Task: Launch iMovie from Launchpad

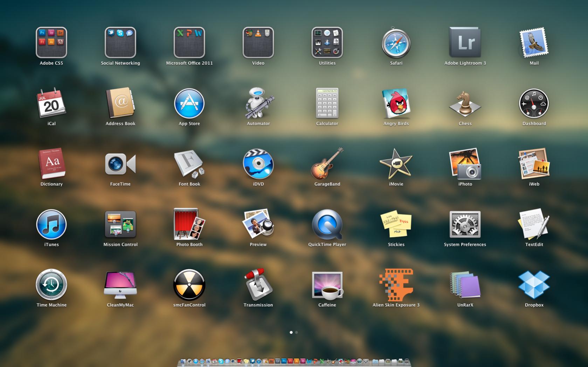Action: tap(396, 163)
